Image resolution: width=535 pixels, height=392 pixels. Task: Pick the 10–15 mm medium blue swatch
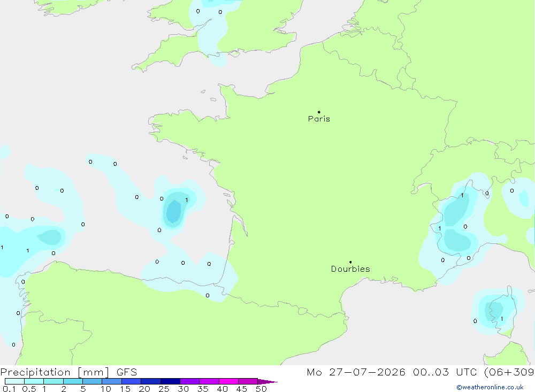(112, 381)
